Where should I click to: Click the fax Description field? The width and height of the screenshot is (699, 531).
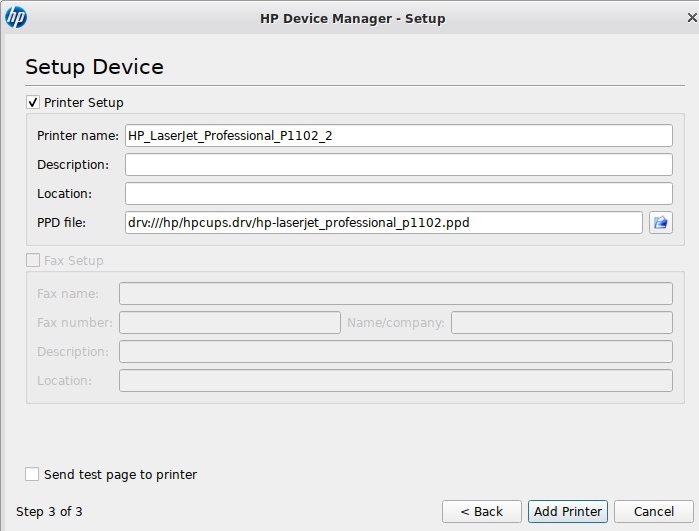396,351
